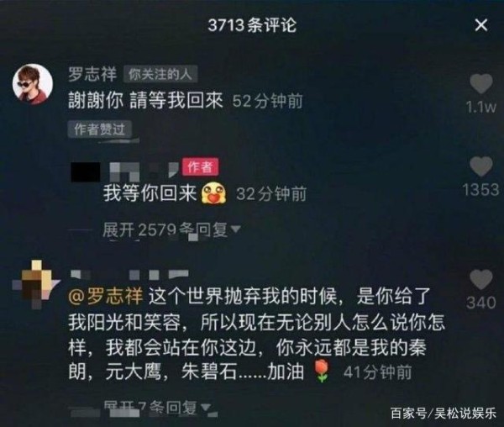Open 罗志祥's profile avatar

point(33,84)
